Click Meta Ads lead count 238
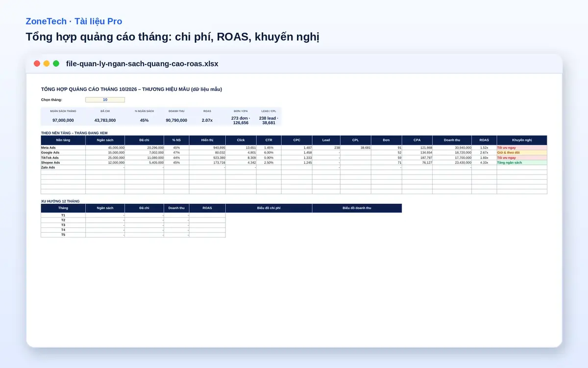 point(326,148)
